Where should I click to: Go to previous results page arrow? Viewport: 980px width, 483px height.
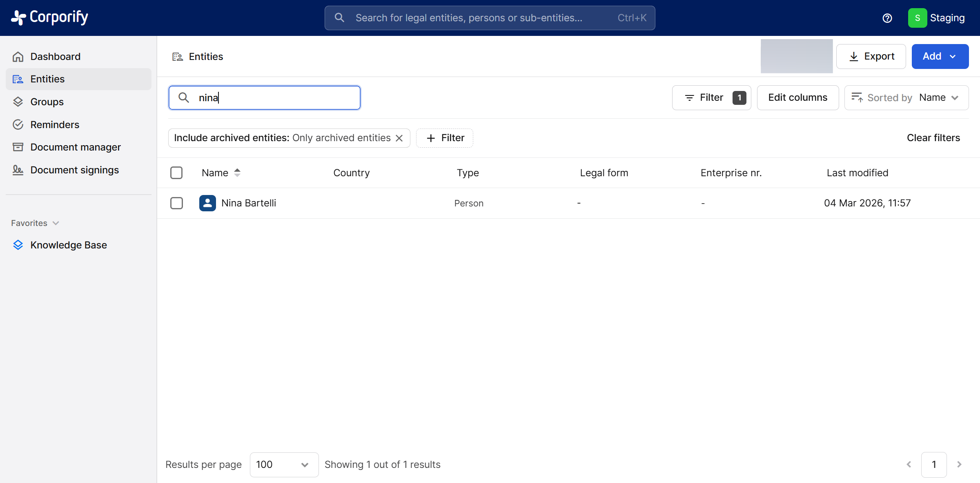909,464
